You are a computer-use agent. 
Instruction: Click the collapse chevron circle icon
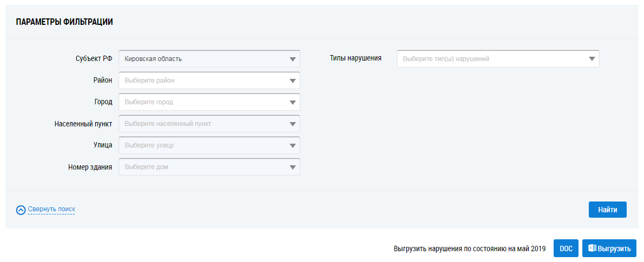[x=21, y=210]
